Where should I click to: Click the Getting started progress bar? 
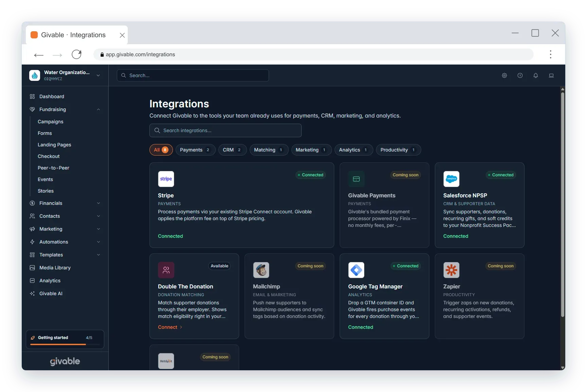[65, 344]
